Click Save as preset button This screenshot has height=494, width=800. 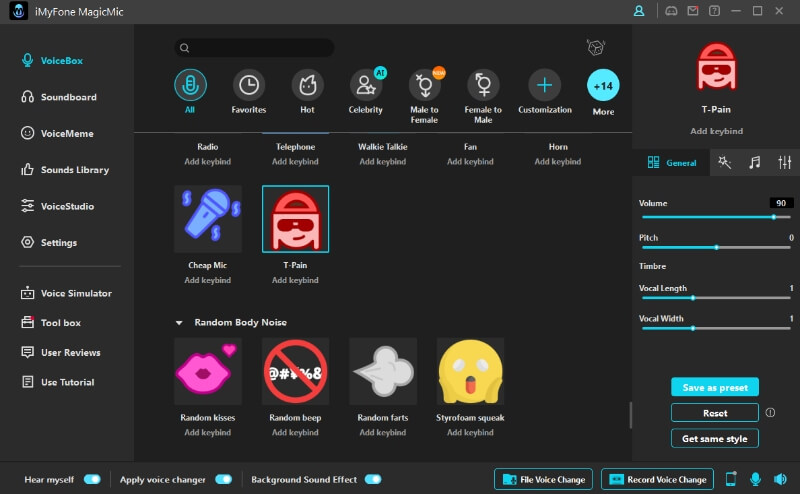(715, 387)
